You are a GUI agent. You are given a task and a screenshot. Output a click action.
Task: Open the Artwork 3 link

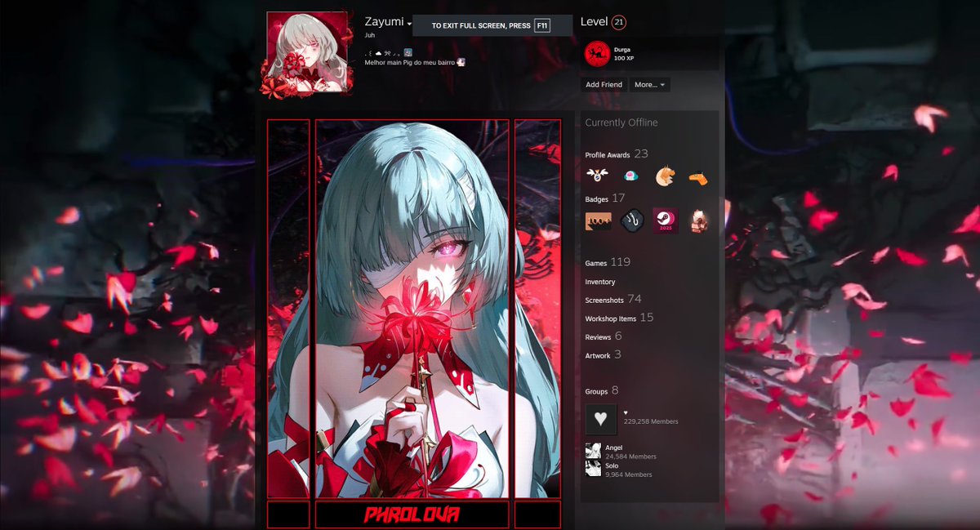pos(604,355)
